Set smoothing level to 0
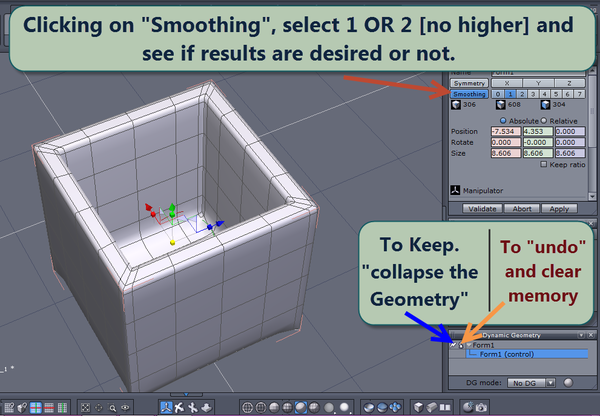 coord(498,94)
